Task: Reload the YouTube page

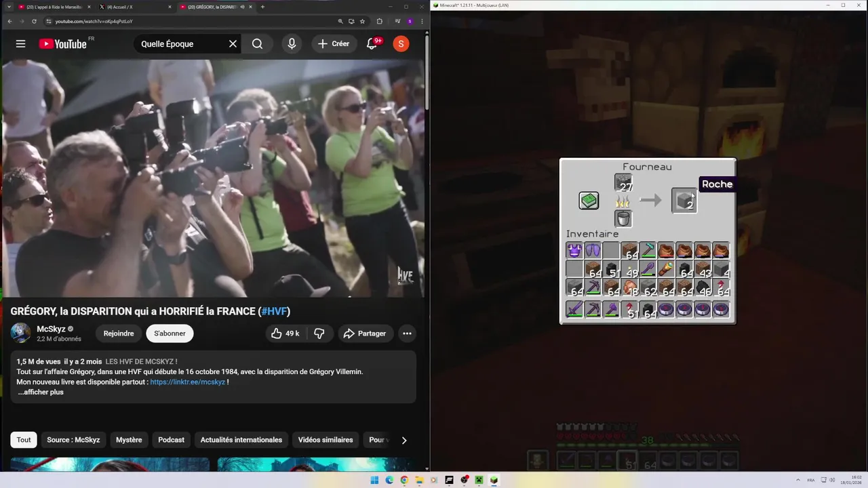Action: click(x=34, y=21)
